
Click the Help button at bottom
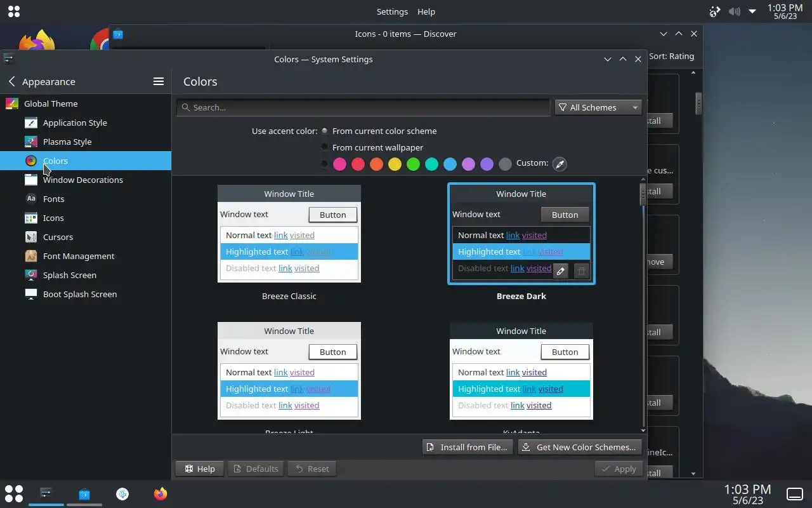200,469
